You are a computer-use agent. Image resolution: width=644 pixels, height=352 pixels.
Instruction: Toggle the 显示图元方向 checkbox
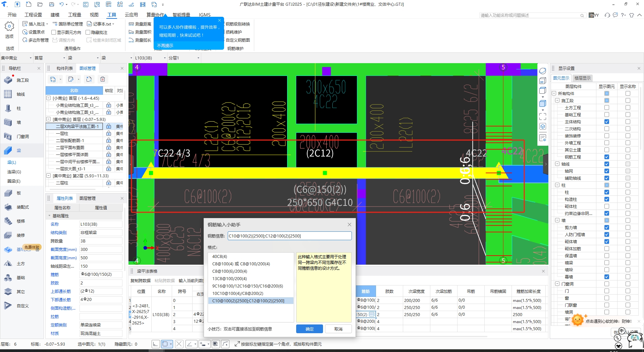[54, 32]
